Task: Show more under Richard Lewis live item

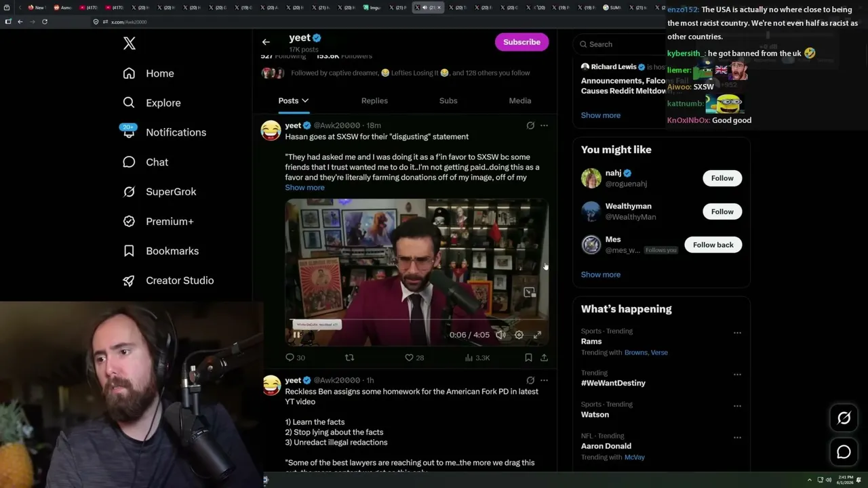Action: (x=601, y=115)
